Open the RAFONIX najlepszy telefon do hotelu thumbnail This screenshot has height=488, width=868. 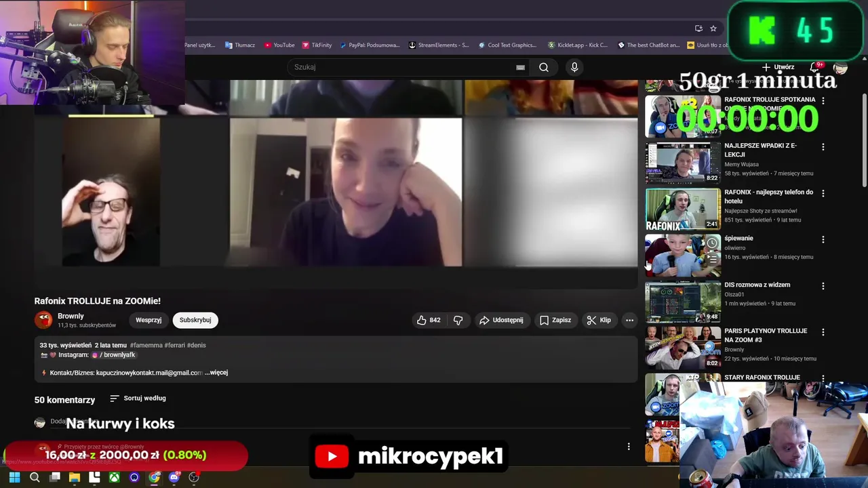coord(683,209)
